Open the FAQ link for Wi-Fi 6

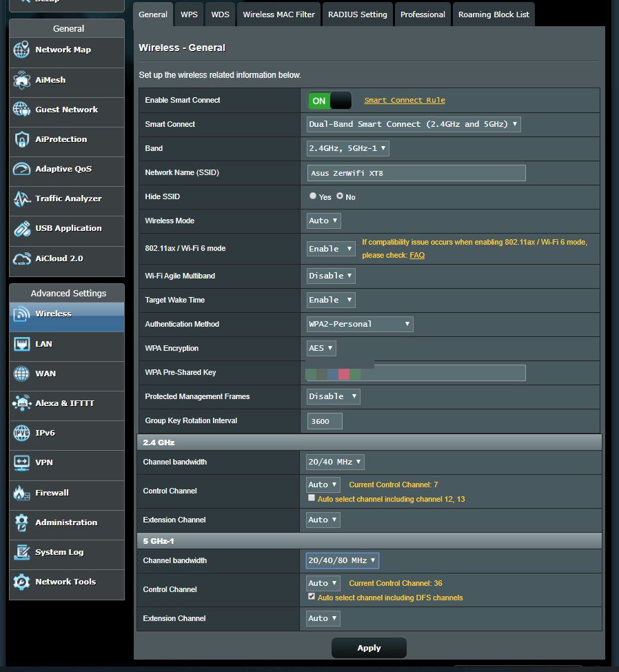417,256
